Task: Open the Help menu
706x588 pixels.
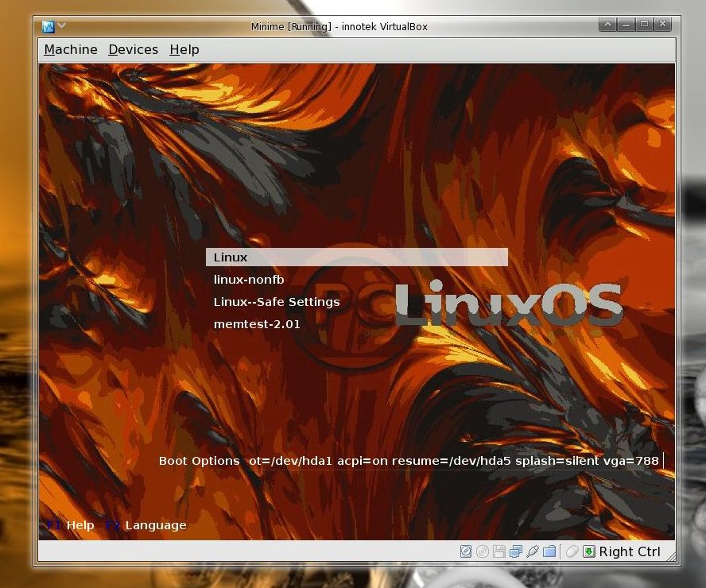Action: [x=184, y=49]
